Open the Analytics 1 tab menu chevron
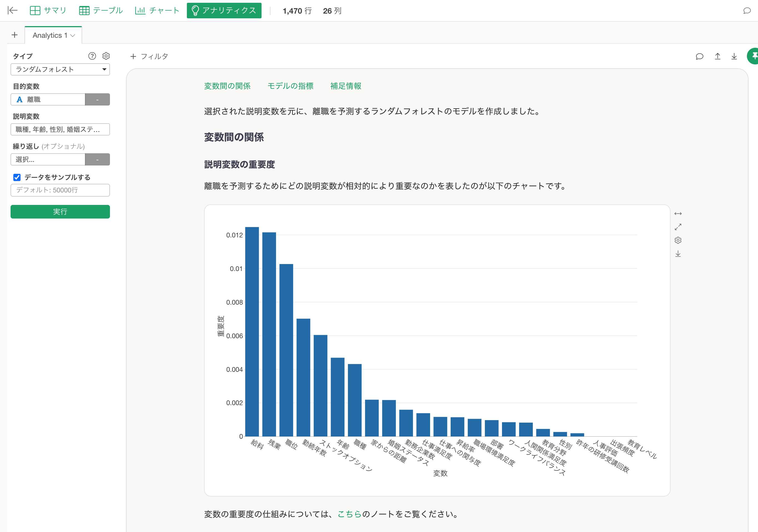This screenshot has width=758, height=532. click(74, 35)
